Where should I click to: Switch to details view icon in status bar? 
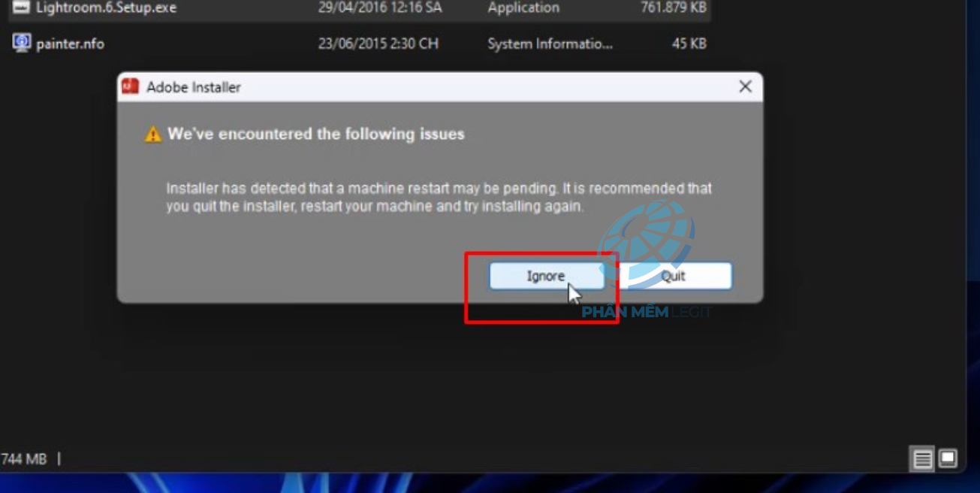tap(923, 458)
